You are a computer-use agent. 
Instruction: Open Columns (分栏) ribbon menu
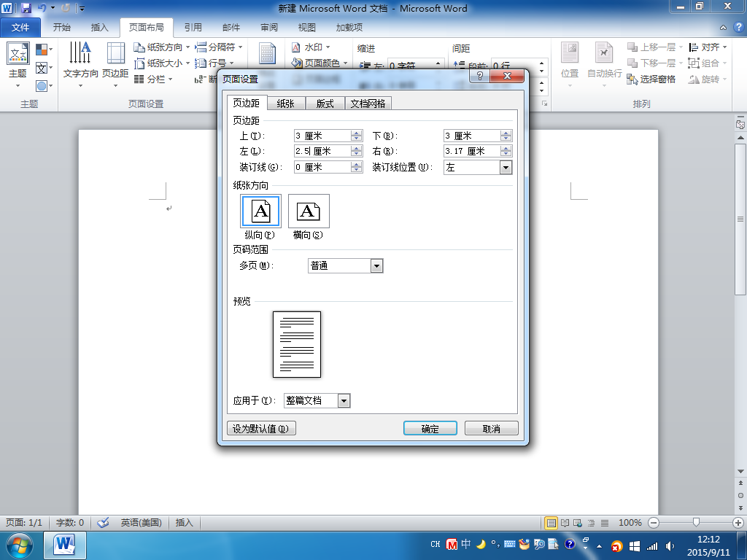(153, 79)
